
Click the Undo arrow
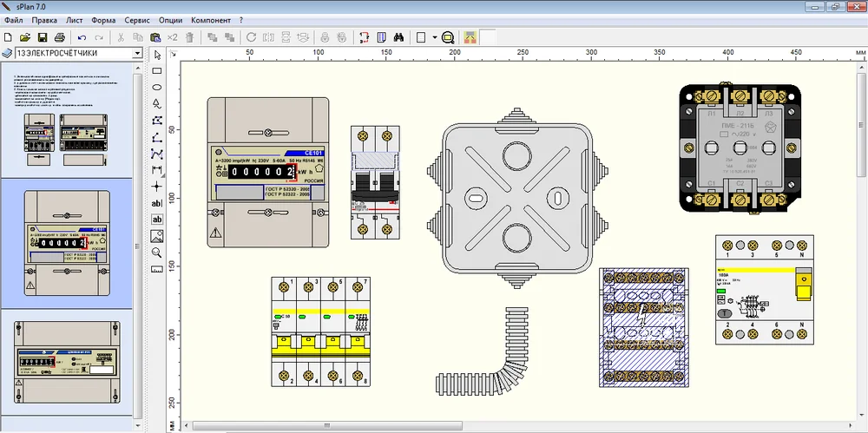click(x=82, y=37)
